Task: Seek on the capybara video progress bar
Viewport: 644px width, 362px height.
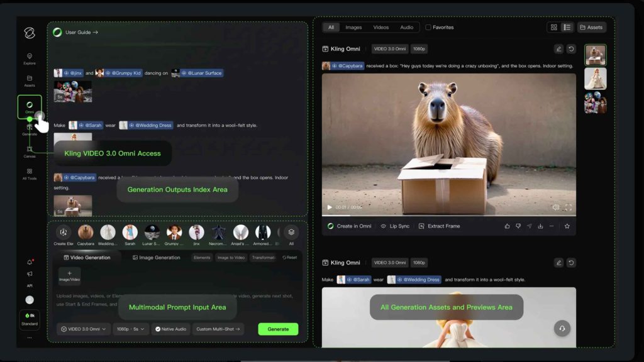Action: click(448, 215)
